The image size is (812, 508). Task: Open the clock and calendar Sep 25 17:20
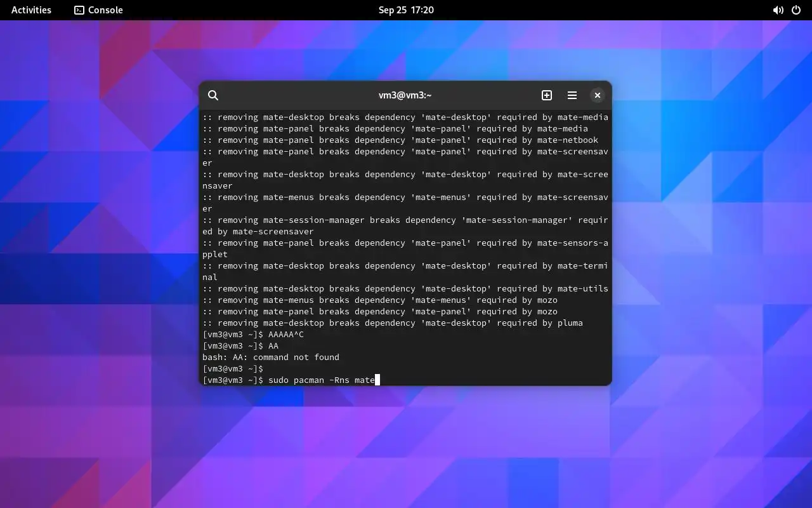[406, 10]
